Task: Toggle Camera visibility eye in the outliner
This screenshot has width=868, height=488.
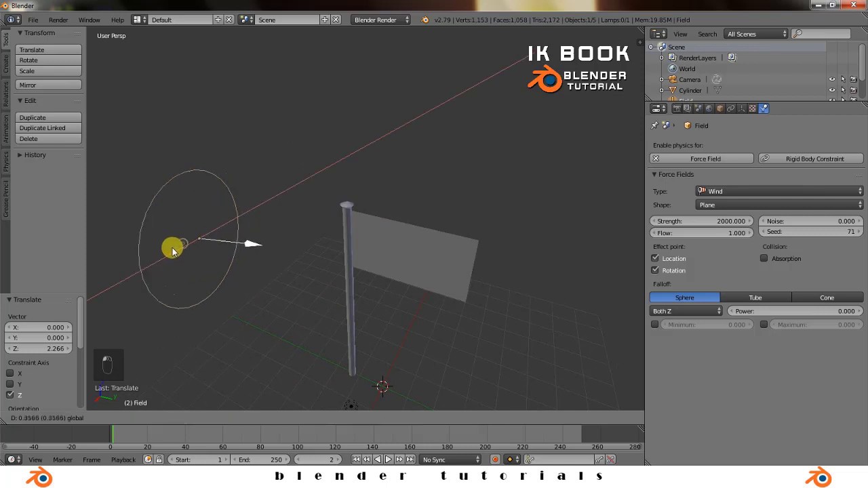Action: (832, 79)
